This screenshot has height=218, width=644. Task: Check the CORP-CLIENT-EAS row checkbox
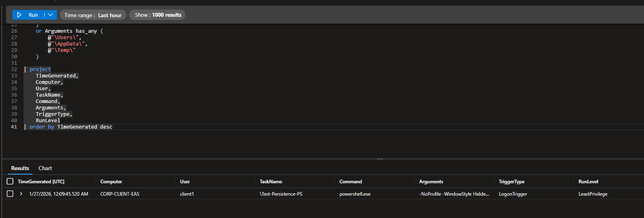point(10,194)
